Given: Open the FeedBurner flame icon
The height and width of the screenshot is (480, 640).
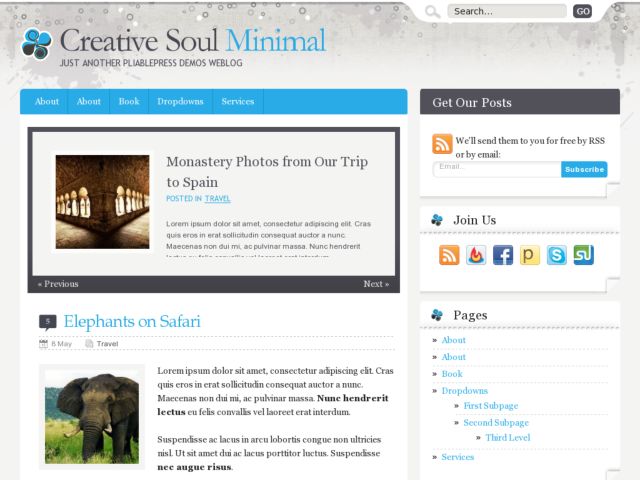Looking at the screenshot, I should (476, 255).
